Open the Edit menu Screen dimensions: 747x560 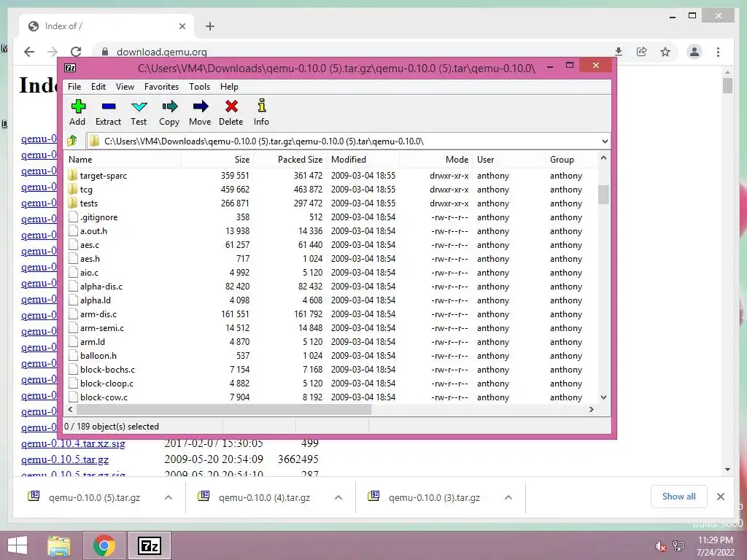98,87
